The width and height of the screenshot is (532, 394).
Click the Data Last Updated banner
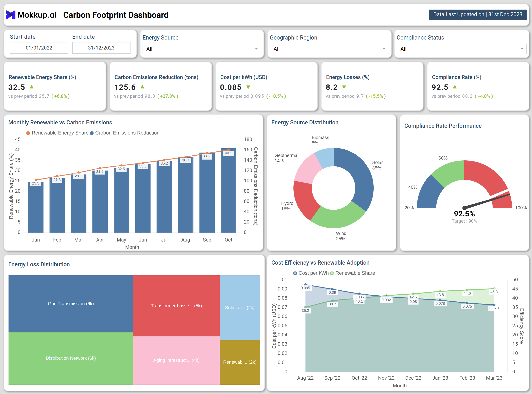point(477,15)
